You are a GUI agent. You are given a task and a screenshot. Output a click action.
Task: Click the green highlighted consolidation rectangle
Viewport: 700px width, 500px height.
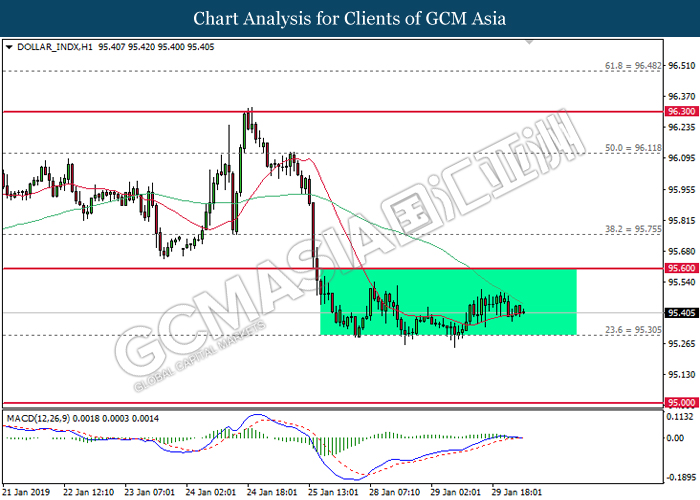448,302
